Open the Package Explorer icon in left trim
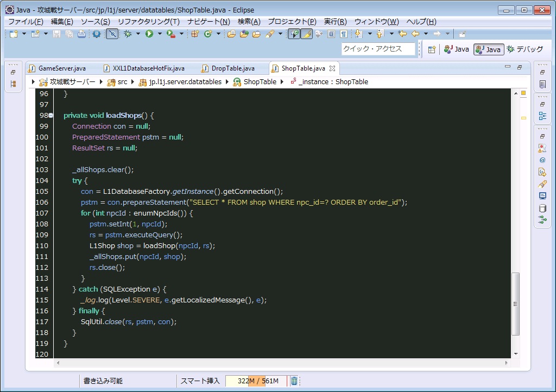Viewport: 556px width, 392px height. point(13,84)
